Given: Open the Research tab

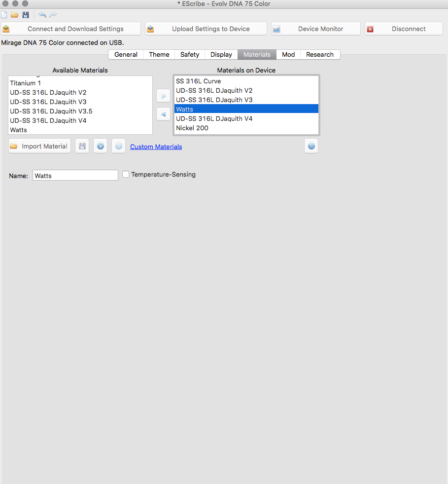Looking at the screenshot, I should click(320, 55).
